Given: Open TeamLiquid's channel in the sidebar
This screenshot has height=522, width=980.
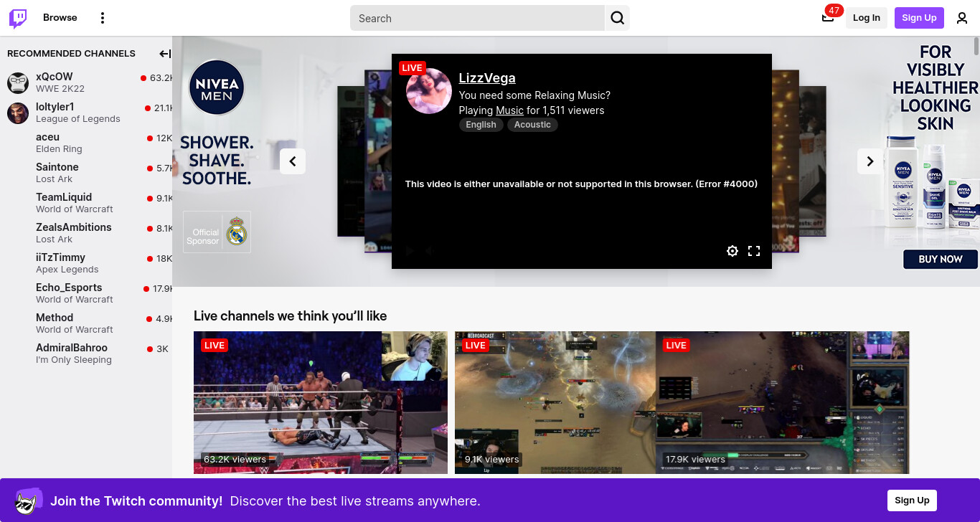Looking at the screenshot, I should click(x=86, y=203).
